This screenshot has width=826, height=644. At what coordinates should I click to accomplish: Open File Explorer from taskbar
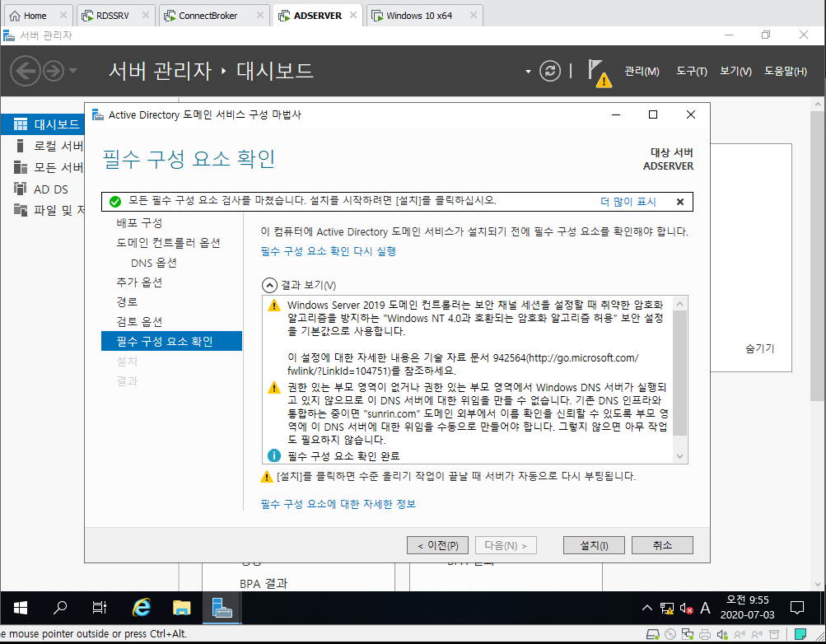pyautogui.click(x=181, y=608)
